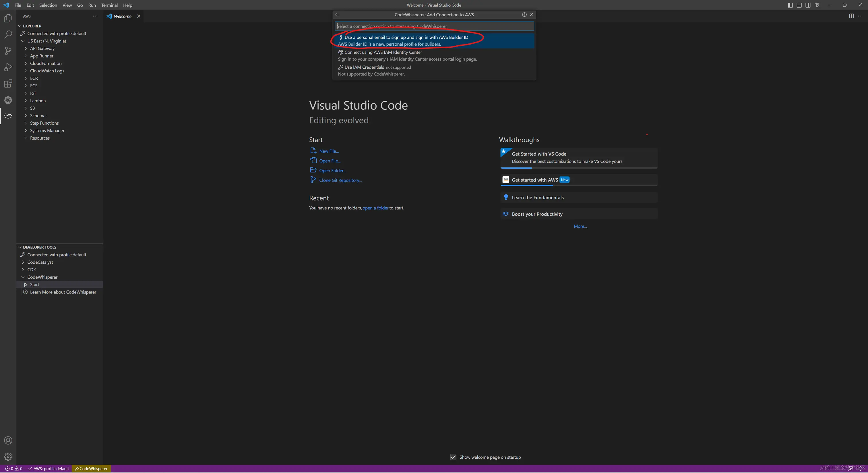This screenshot has height=473, width=868.
Task: Select the Connect using AWS IAM Identity Center option
Action: click(383, 52)
